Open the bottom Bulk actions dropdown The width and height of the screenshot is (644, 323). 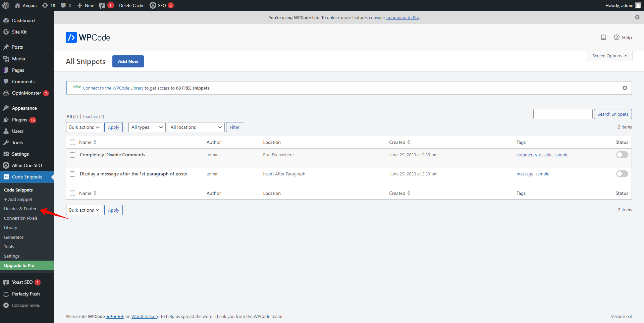click(x=84, y=210)
